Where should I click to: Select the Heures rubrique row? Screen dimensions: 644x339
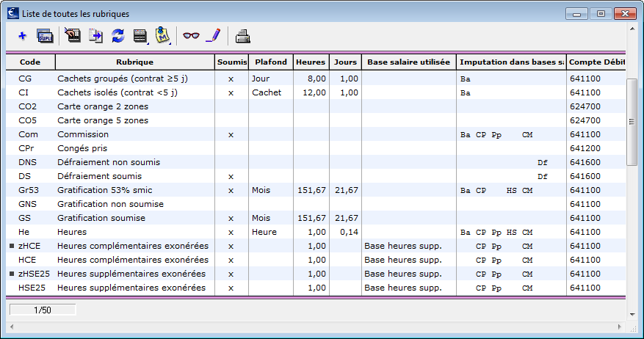click(316, 232)
